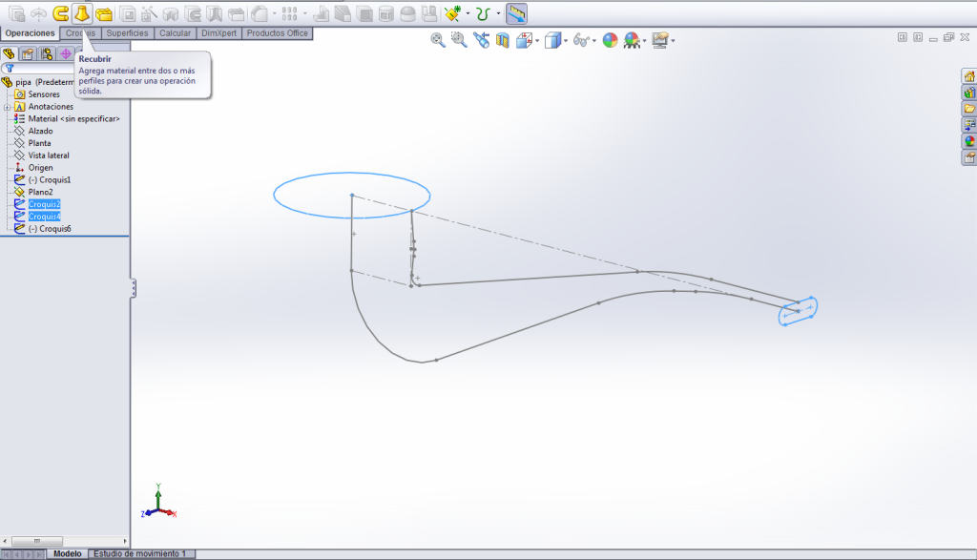Expand the Anotaciones tree node
977x560 pixels.
point(7,107)
